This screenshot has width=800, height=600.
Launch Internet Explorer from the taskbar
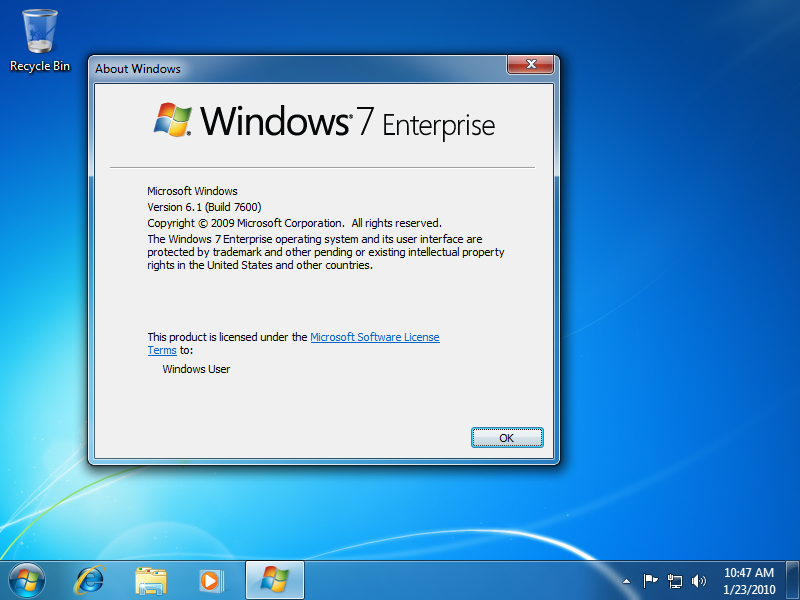(90, 580)
